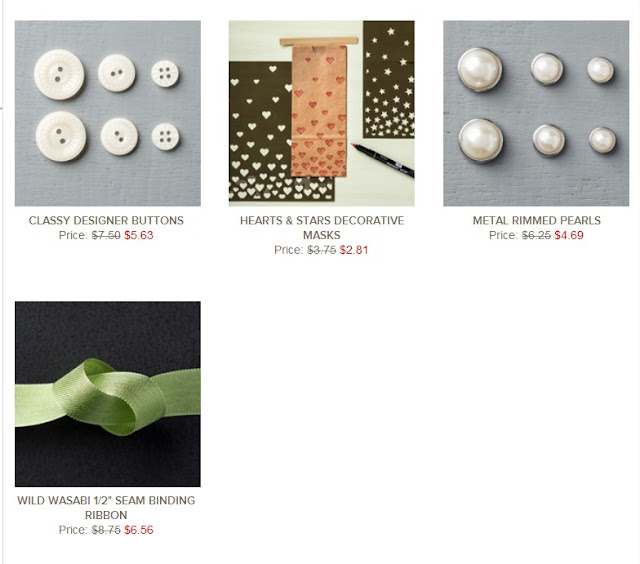Click the Wild Wasabi Seam Binding Ribbon title

coord(106,507)
